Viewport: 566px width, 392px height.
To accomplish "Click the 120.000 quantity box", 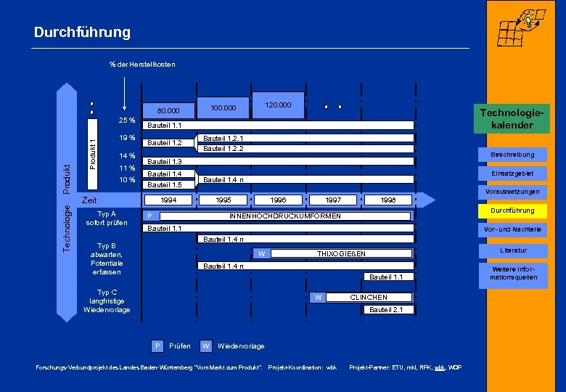I will [278, 105].
